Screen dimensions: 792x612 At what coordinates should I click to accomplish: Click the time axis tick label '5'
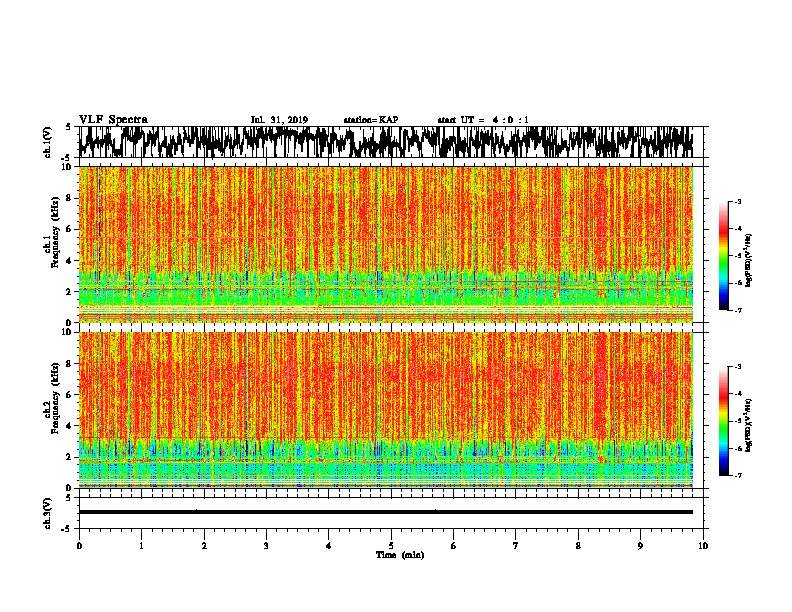coord(391,546)
